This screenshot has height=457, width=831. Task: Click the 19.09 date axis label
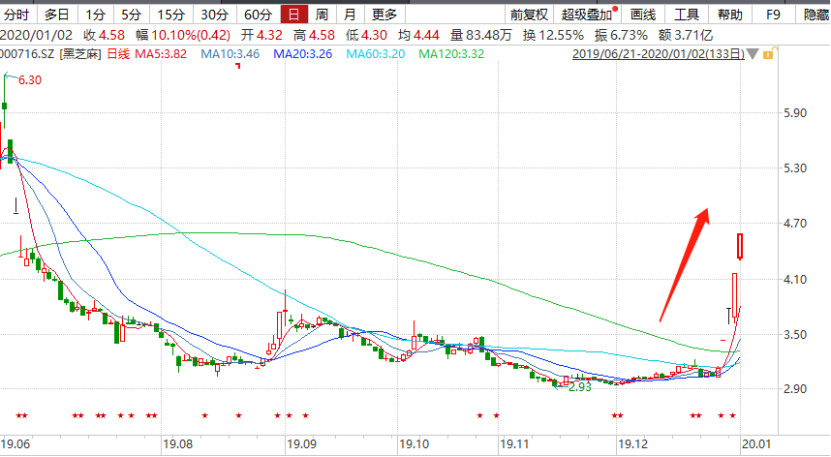(303, 444)
